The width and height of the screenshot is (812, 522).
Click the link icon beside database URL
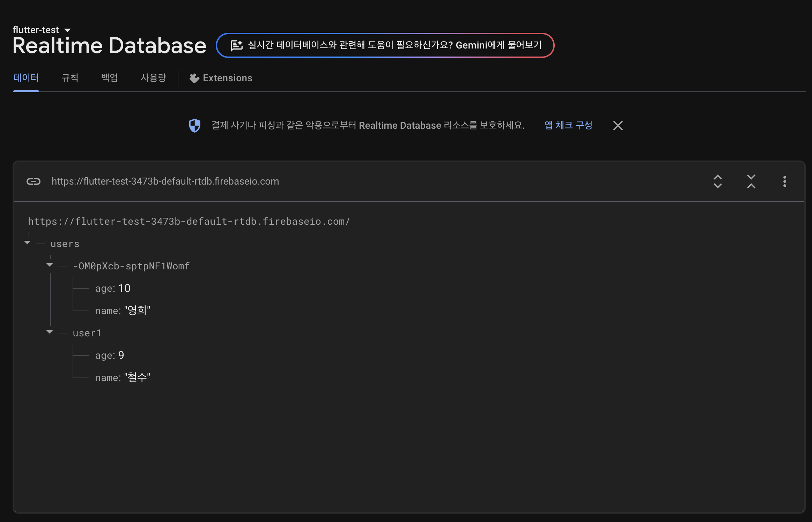[x=34, y=181]
